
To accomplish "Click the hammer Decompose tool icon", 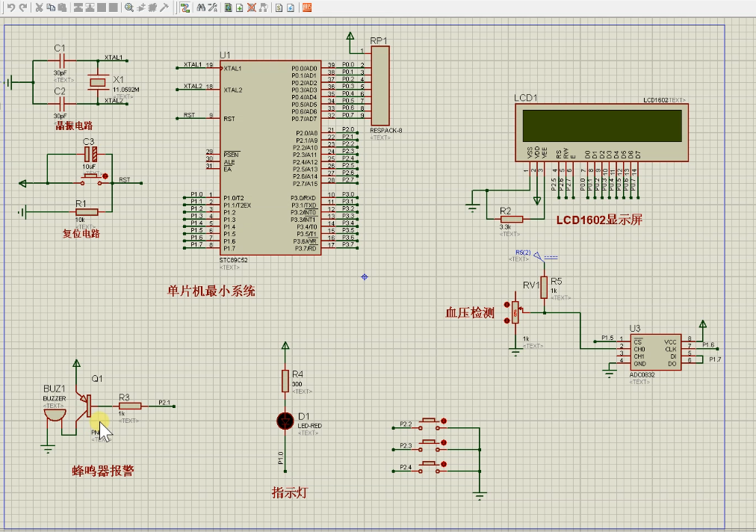I will pos(164,7).
